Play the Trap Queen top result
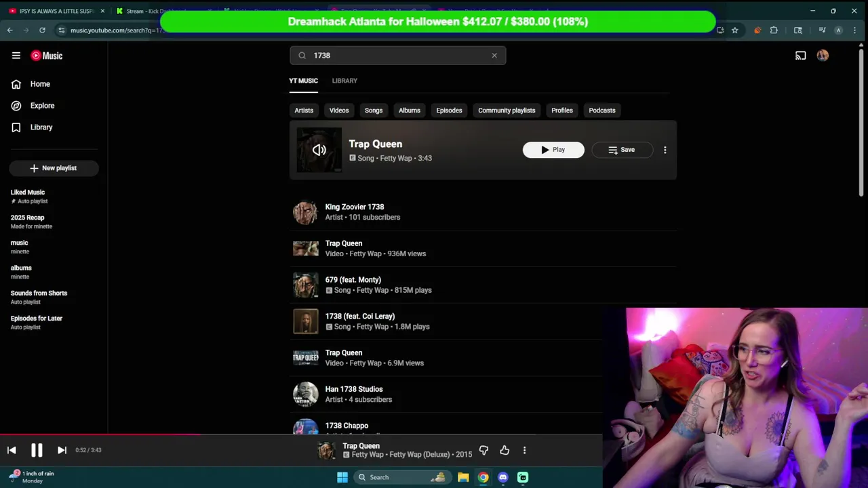The width and height of the screenshot is (868, 488). click(553, 150)
